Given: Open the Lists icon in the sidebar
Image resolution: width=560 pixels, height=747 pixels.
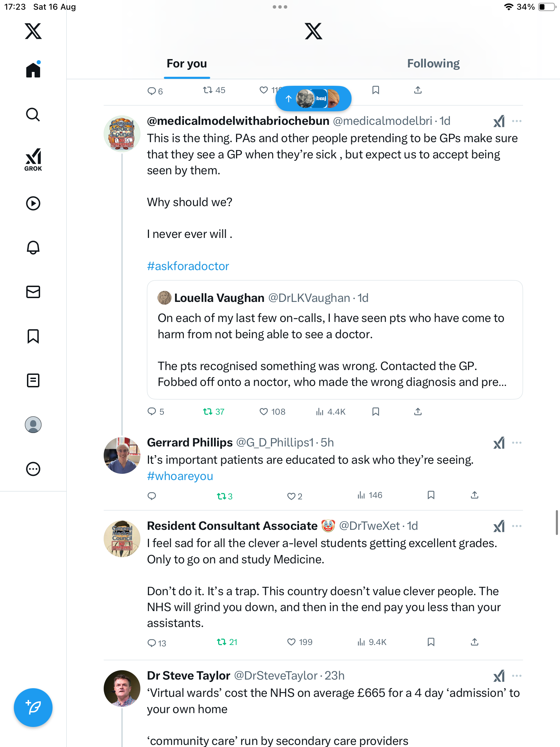Looking at the screenshot, I should [33, 380].
